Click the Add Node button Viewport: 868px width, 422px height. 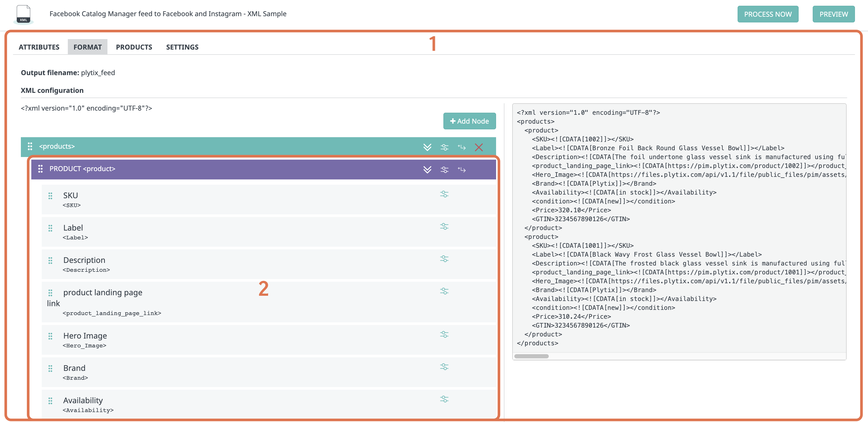pos(469,121)
